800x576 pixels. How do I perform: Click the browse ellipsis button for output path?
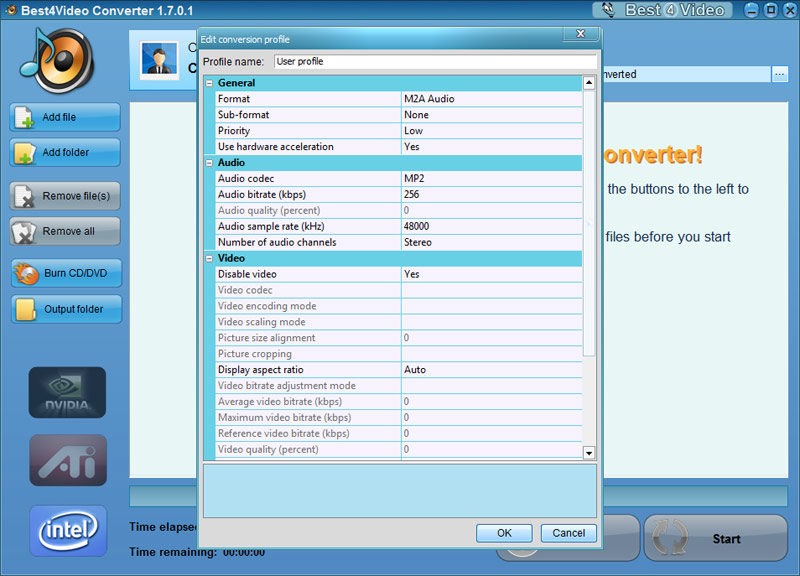(x=779, y=74)
